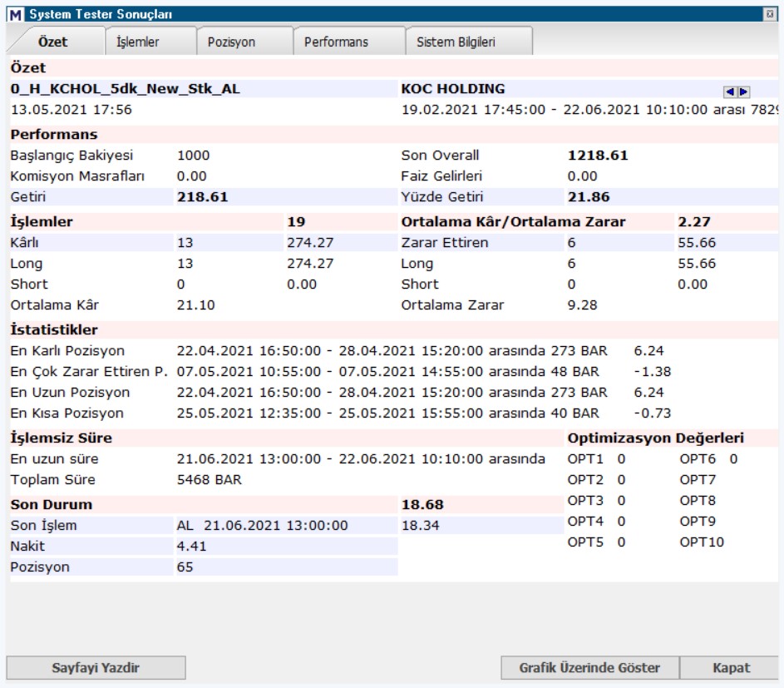Screen dimensions: 784x688
Task: Click Ortalama Zarar value 9.28
Action: pos(582,304)
